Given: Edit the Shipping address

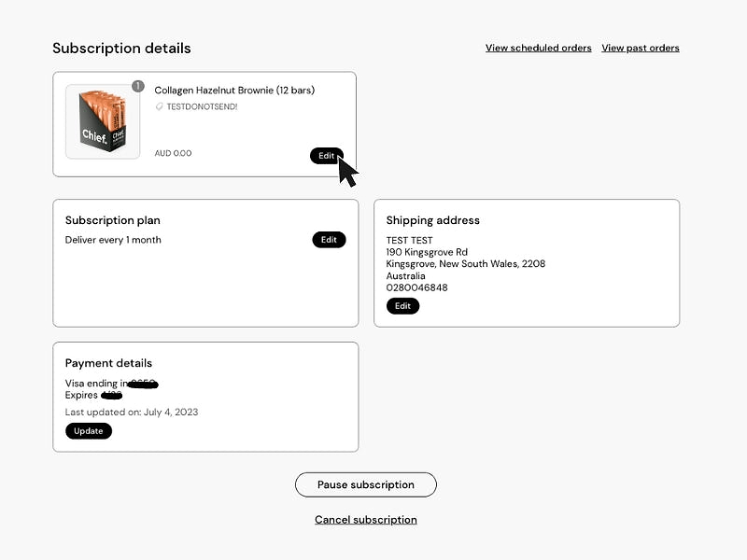Looking at the screenshot, I should click(x=402, y=306).
